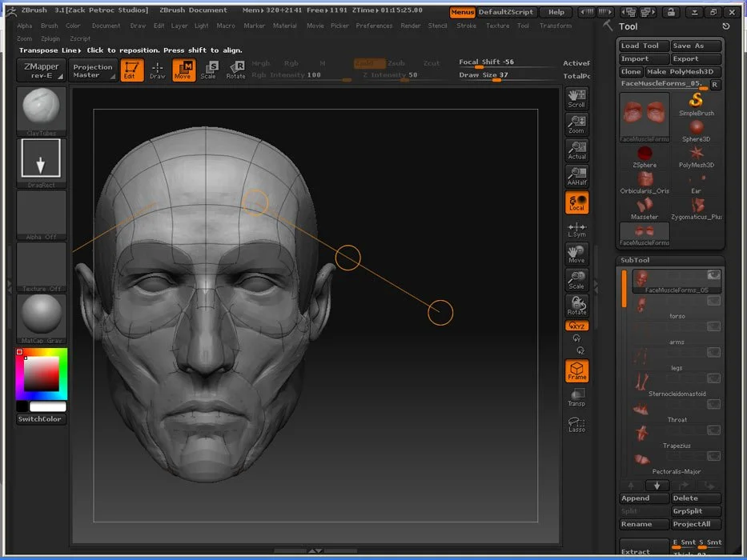This screenshot has width=747, height=560.
Task: Toggle Frame polyframe display
Action: pos(576,371)
